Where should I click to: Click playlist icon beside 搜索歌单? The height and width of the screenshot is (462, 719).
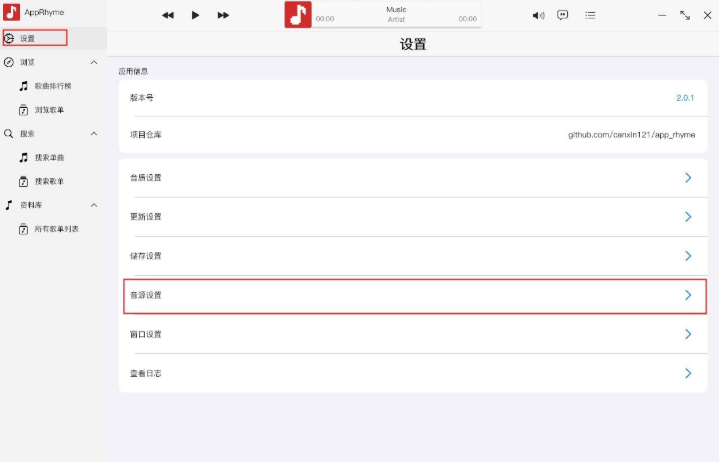coord(23,182)
